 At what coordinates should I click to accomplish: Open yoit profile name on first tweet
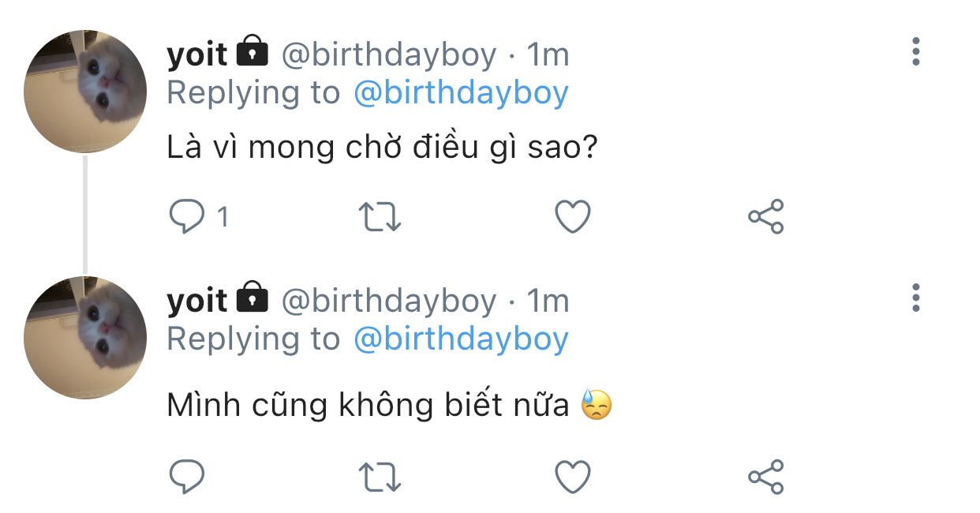[197, 54]
